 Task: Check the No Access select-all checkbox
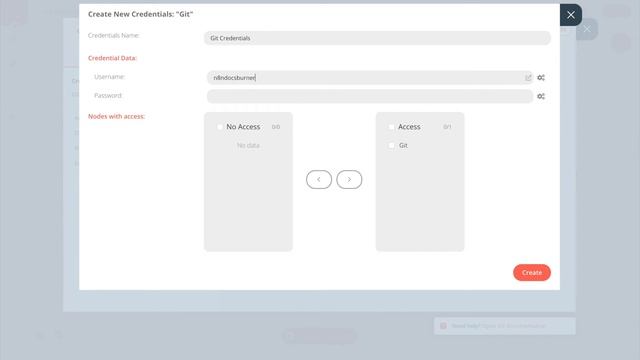click(x=220, y=127)
